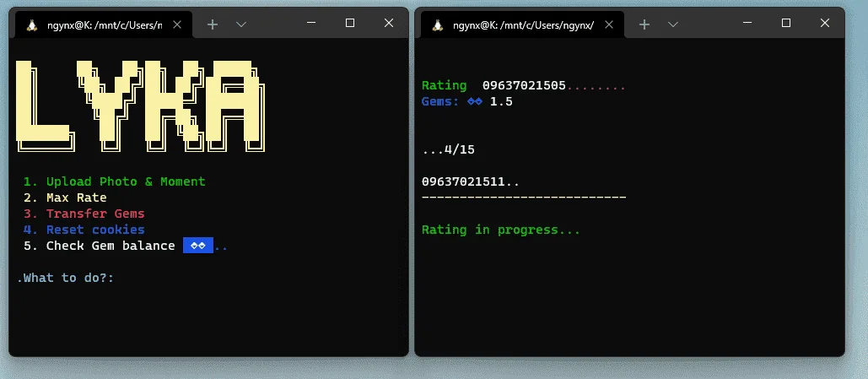Click the Linux penguin icon in right terminal tab

click(438, 25)
